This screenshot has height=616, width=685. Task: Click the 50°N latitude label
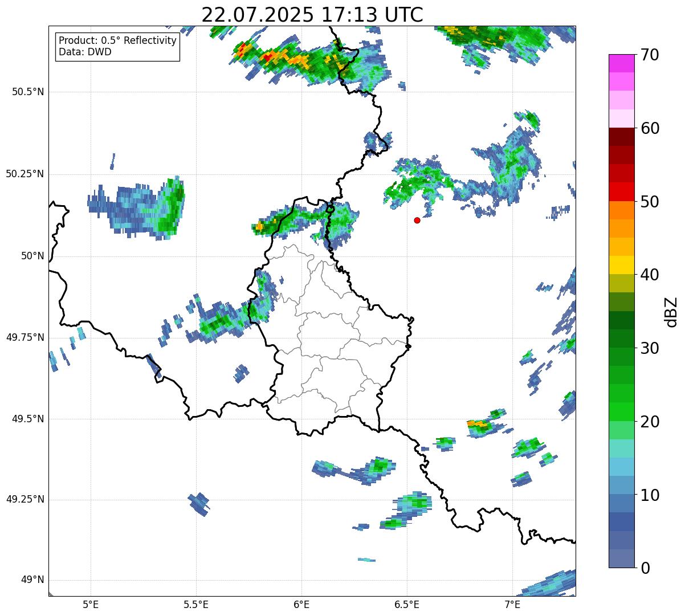[32, 256]
